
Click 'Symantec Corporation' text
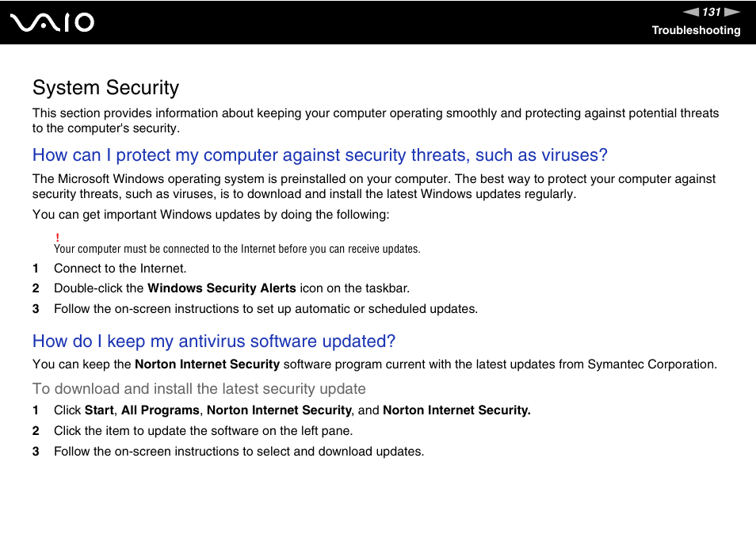tap(651, 364)
